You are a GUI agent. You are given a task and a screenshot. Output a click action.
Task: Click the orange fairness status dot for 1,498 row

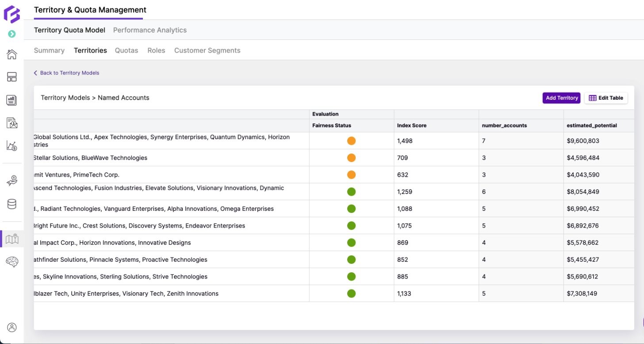point(351,141)
